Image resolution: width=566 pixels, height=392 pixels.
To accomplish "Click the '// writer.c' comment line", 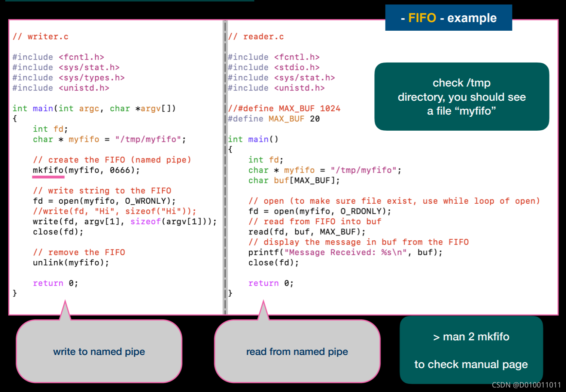I will click(x=40, y=37).
